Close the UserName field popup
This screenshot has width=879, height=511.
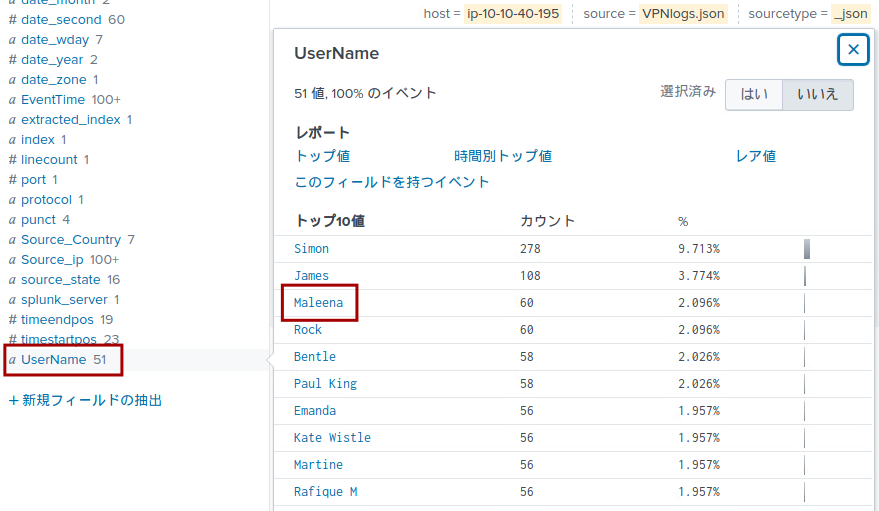(x=853, y=49)
